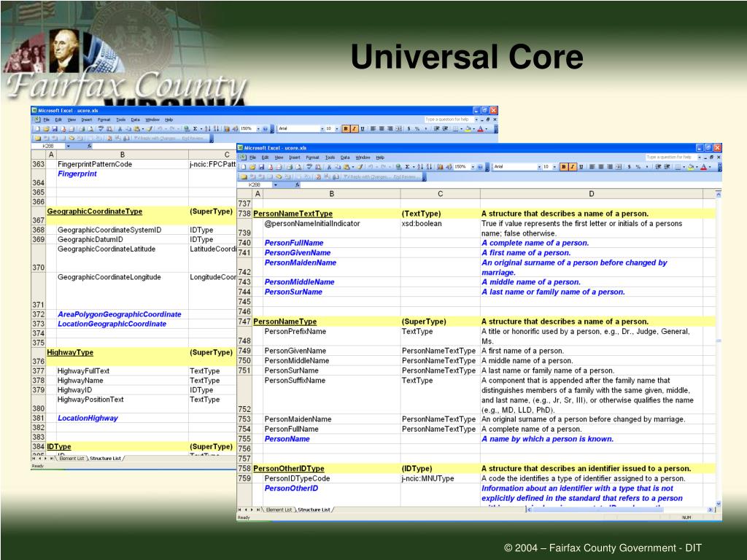Viewport: 747px width, 560px height.
Task: Click Merge and Center icon in front window
Action: tap(619, 167)
